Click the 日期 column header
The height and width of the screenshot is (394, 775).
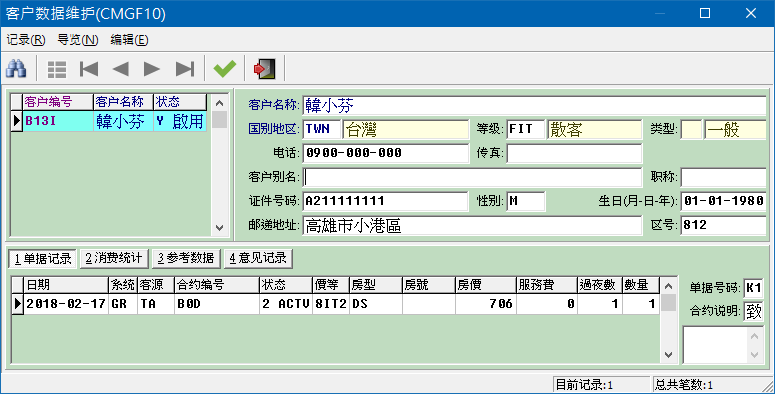tap(66, 285)
